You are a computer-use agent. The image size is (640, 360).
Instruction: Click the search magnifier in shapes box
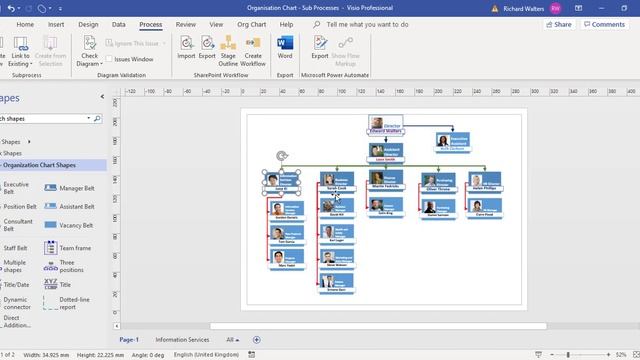point(97,118)
